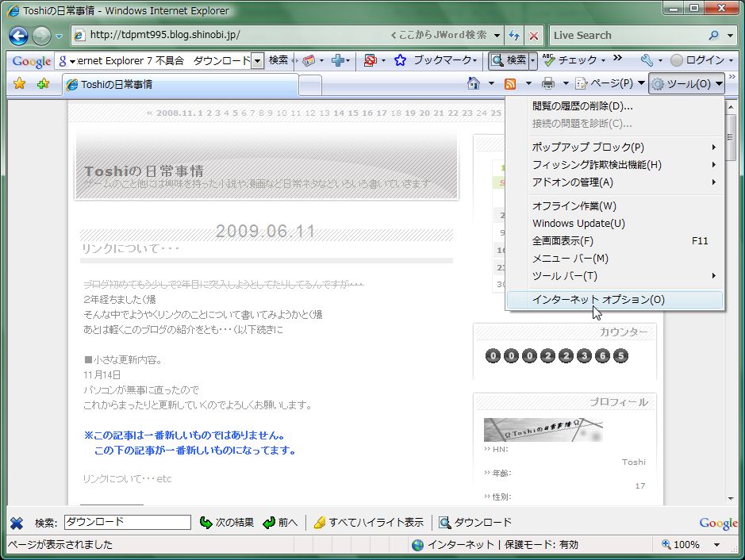The width and height of the screenshot is (745, 560).
Task: Open recent pages dropdown beside Forward button
Action: 59,36
